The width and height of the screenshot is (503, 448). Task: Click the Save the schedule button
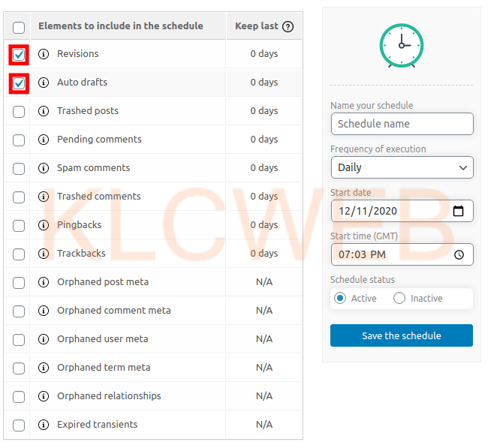click(402, 335)
